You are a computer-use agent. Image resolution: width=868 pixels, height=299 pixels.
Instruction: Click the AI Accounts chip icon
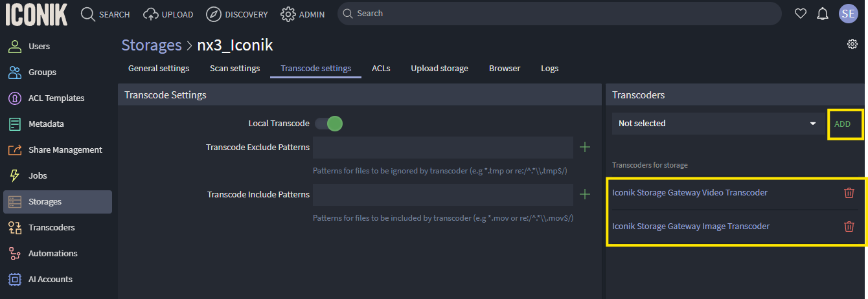tap(14, 279)
